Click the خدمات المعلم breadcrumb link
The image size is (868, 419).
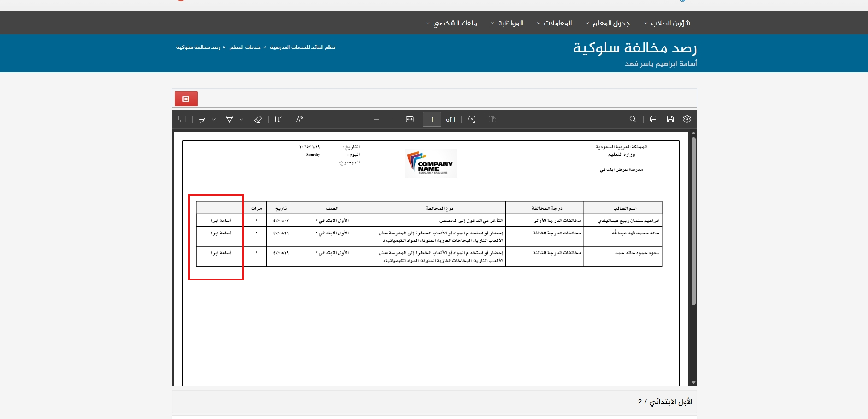pyautogui.click(x=245, y=47)
